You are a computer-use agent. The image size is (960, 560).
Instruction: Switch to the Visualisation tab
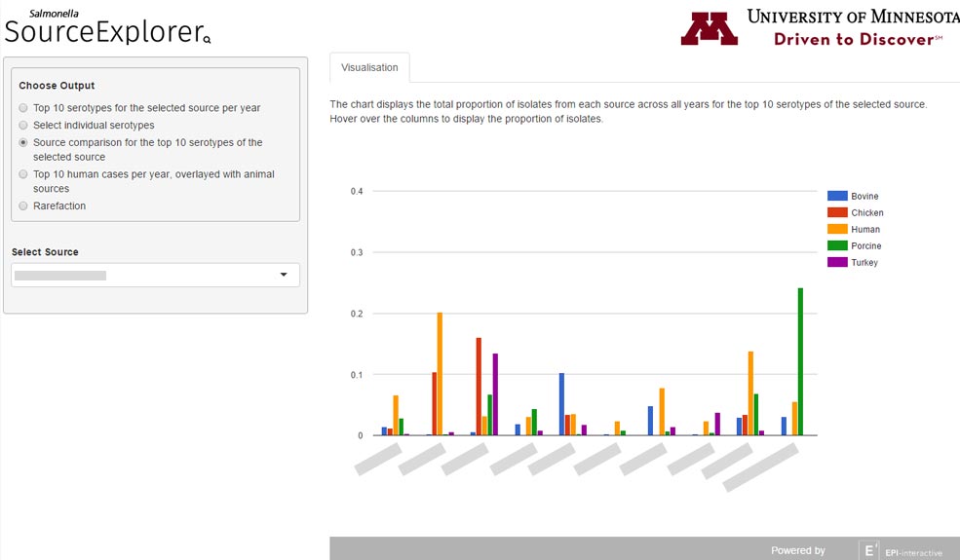point(369,67)
